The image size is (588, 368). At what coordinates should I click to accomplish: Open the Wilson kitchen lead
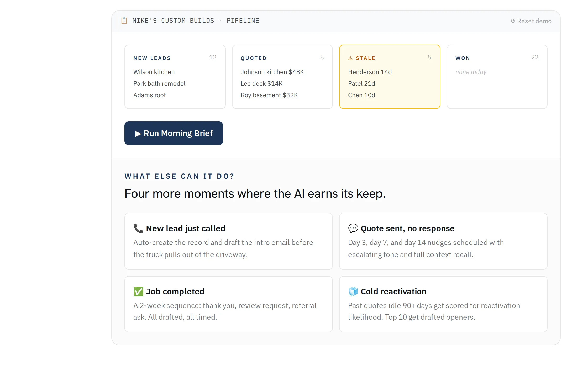(154, 72)
